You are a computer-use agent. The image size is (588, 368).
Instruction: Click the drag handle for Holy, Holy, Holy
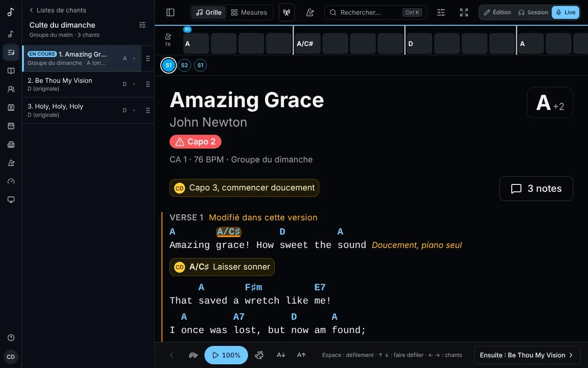[148, 110]
